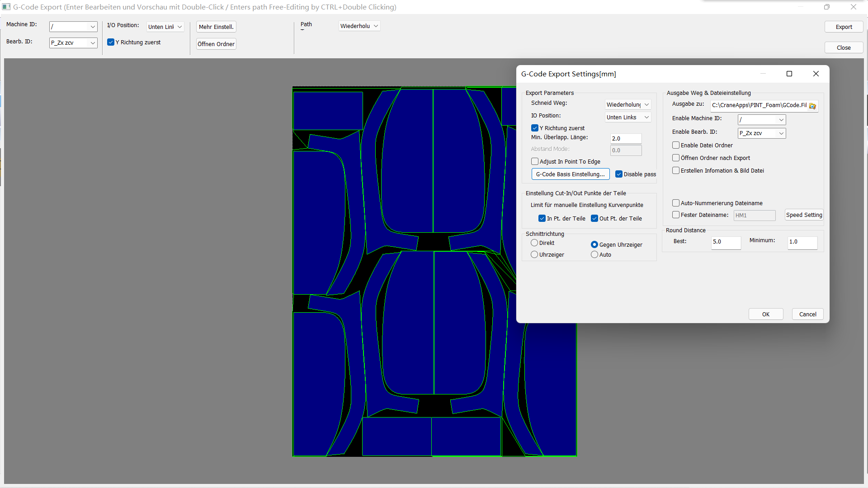Open Schneid Weg dropdown
The width and height of the screenshot is (868, 488).
[x=628, y=104]
